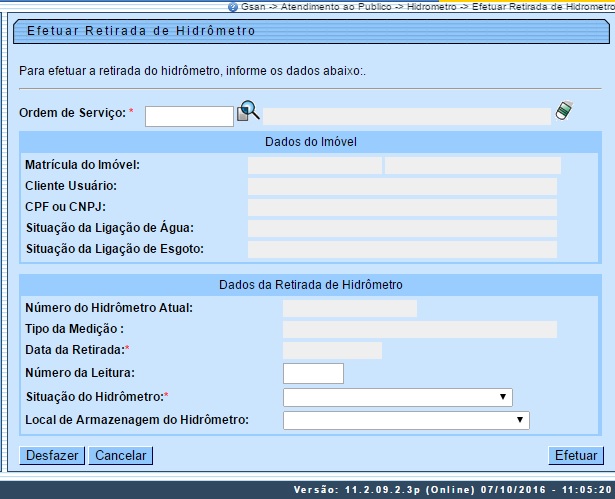
Task: Click the Situação da Ligação de Água field
Action: [x=401, y=228]
